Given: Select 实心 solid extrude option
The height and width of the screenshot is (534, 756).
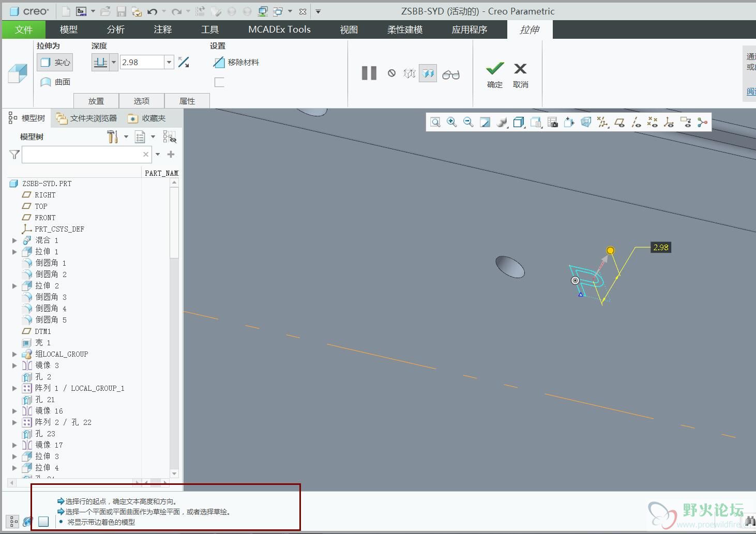Looking at the screenshot, I should pos(55,63).
